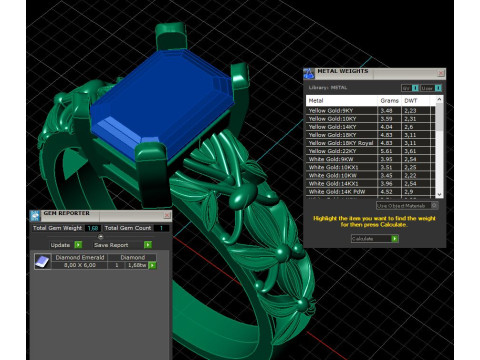The width and height of the screenshot is (480, 360).
Task: Click the metal list scroll-up arrow
Action: pyautogui.click(x=439, y=99)
